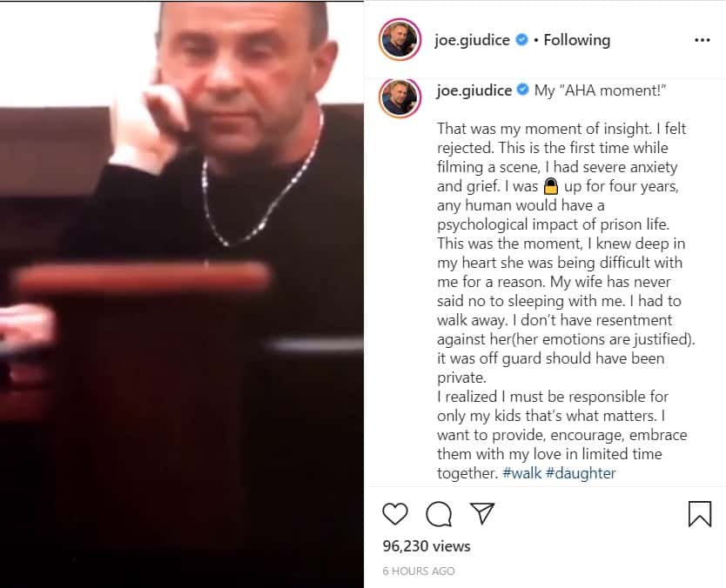Open the three-dot more options menu
Viewport: 726px width, 588px height.
coord(702,40)
